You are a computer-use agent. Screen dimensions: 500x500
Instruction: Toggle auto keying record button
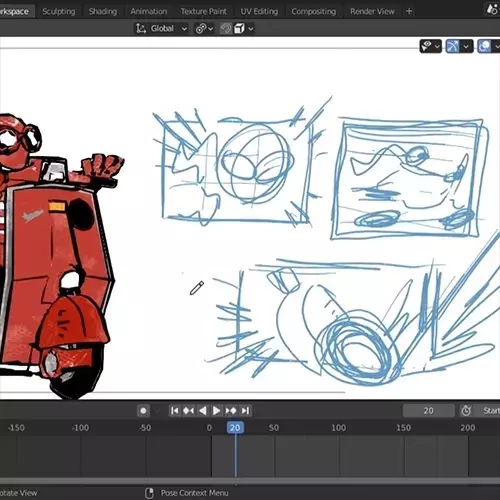click(143, 411)
